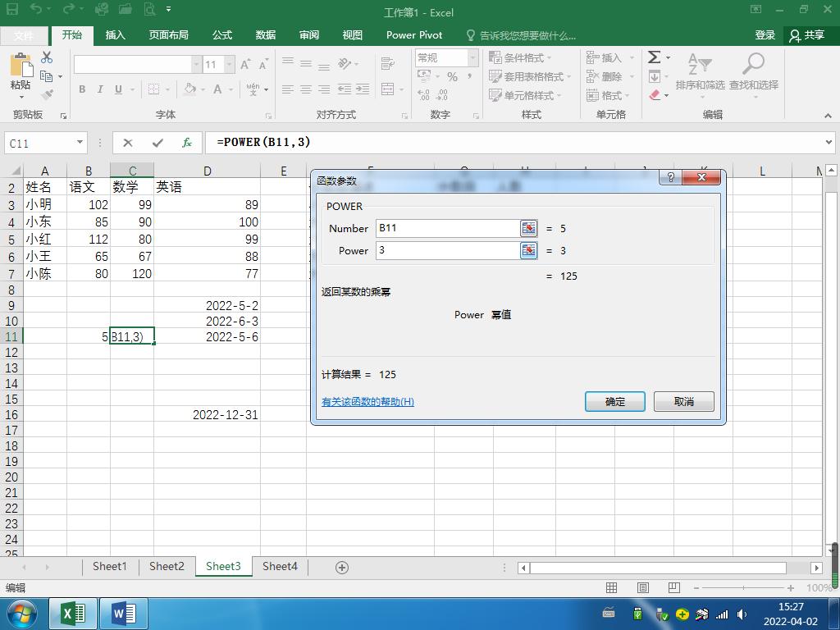840x630 pixels.
Task: Toggle bold formatting
Action: (81, 89)
